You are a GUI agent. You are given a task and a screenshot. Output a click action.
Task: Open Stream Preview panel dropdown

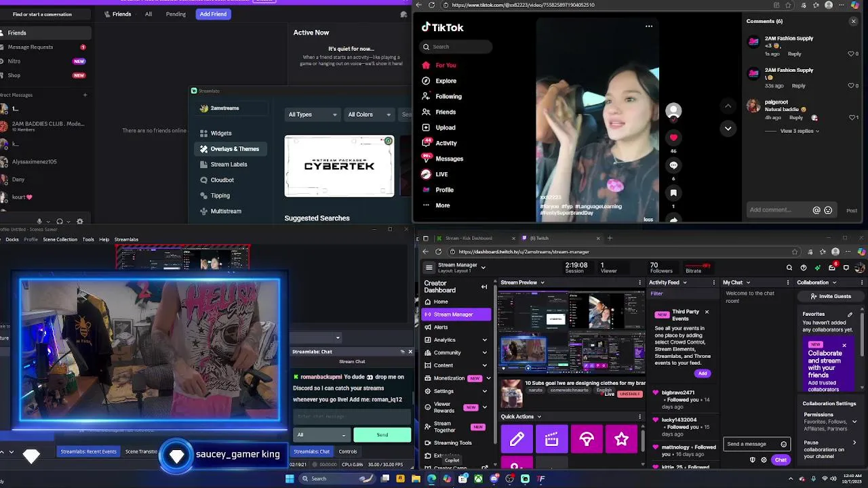[542, 283]
